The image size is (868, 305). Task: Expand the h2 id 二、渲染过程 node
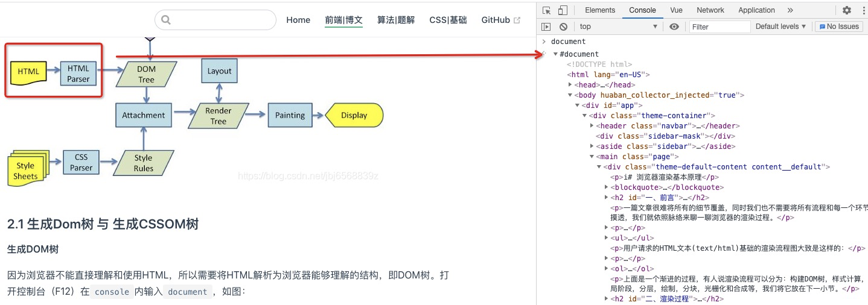coord(606,299)
